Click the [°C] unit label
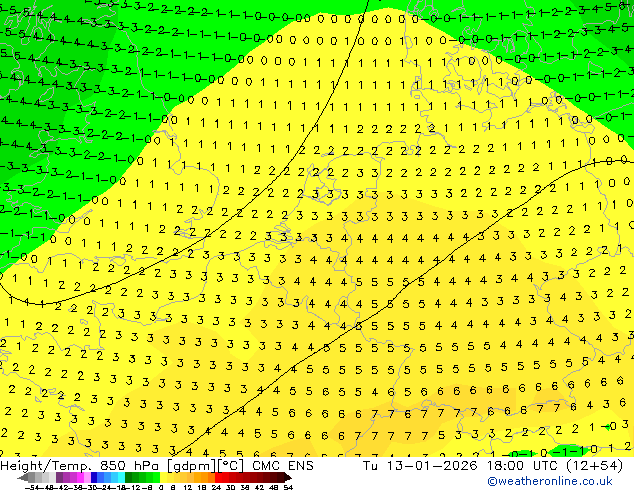Image resolution: width=634 pixels, height=490 pixels. tap(231, 466)
